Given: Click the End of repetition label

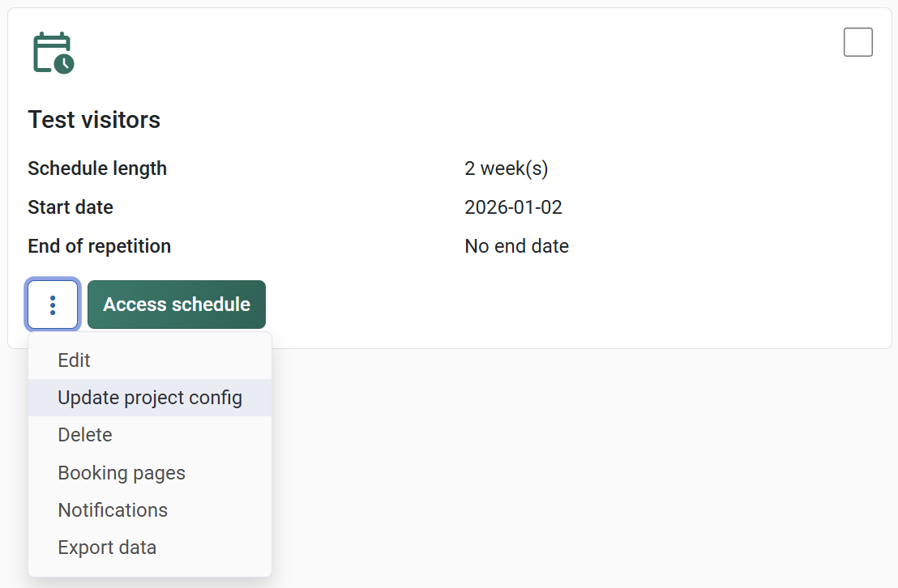Looking at the screenshot, I should coord(99,246).
